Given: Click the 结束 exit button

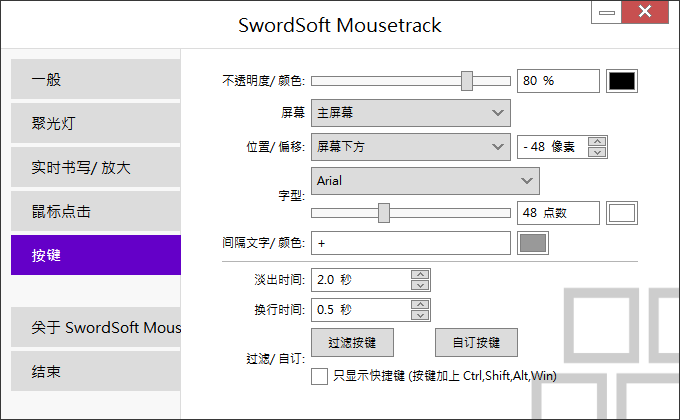Looking at the screenshot, I should click(x=95, y=371).
